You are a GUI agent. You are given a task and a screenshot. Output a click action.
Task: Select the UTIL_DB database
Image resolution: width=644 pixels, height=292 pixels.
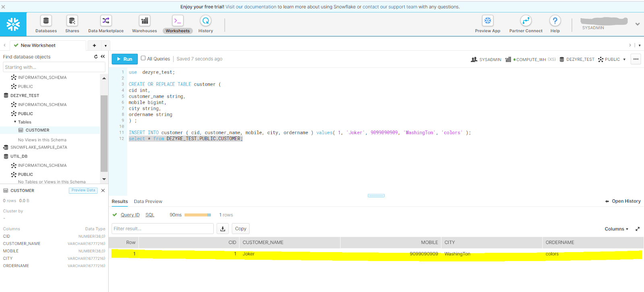coord(19,156)
